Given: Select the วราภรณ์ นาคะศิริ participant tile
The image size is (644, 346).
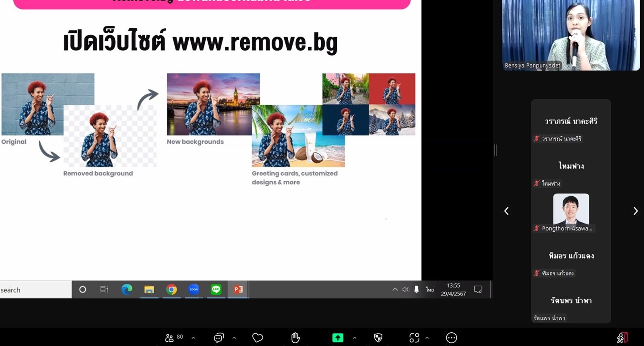Looking at the screenshot, I should (571, 121).
